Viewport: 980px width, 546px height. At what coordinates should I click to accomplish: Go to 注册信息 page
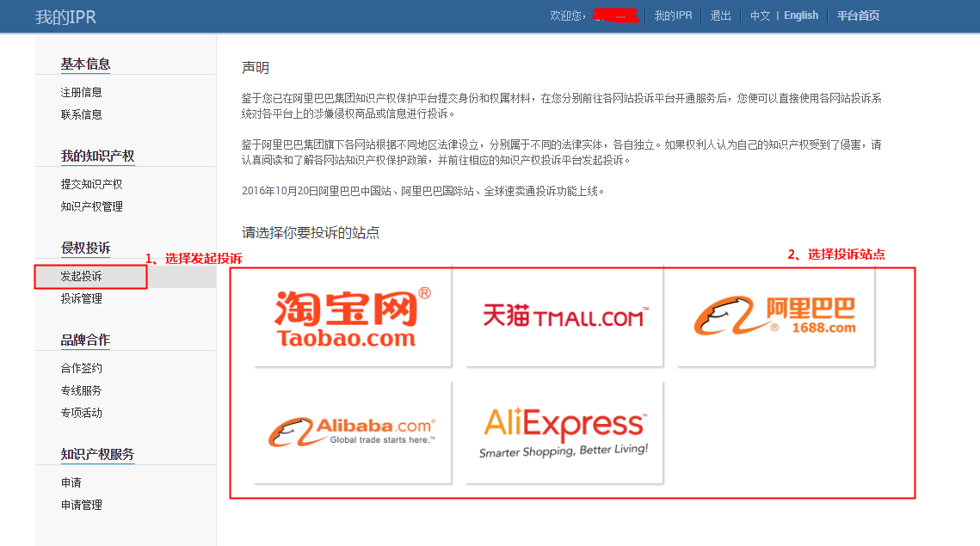tap(81, 93)
